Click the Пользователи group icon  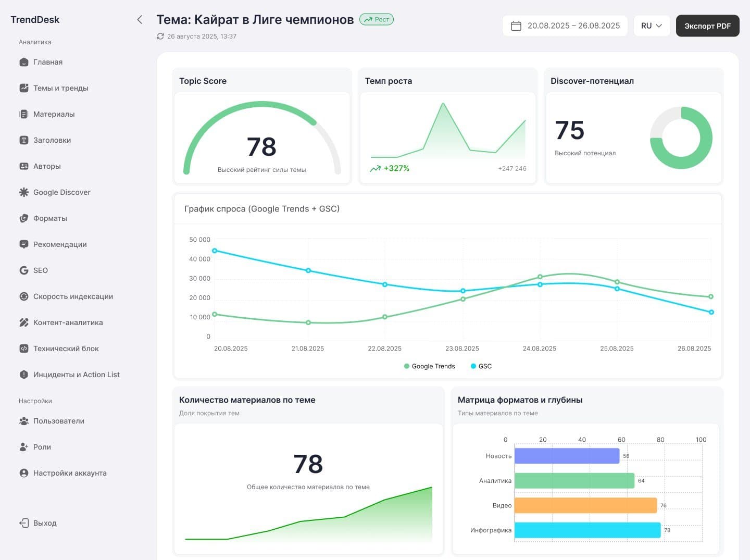tap(24, 421)
